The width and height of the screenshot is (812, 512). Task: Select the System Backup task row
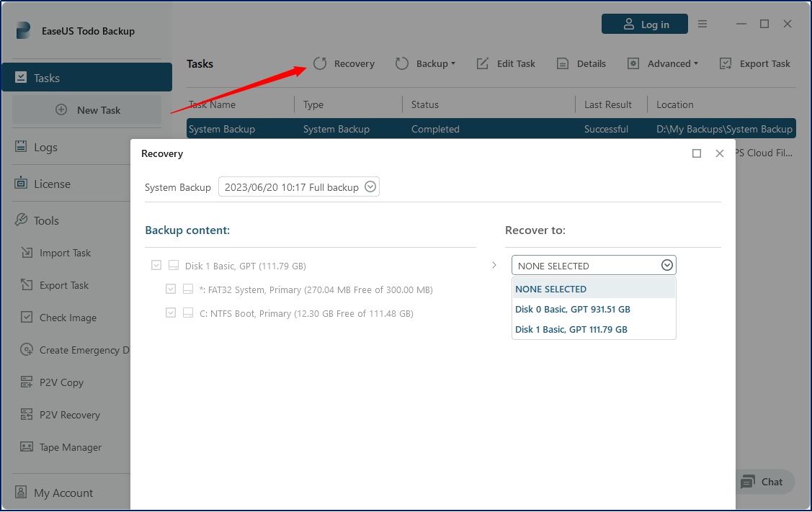pos(491,128)
